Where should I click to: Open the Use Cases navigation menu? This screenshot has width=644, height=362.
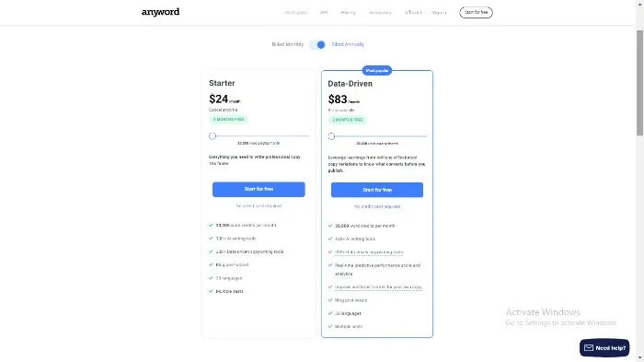(x=295, y=12)
